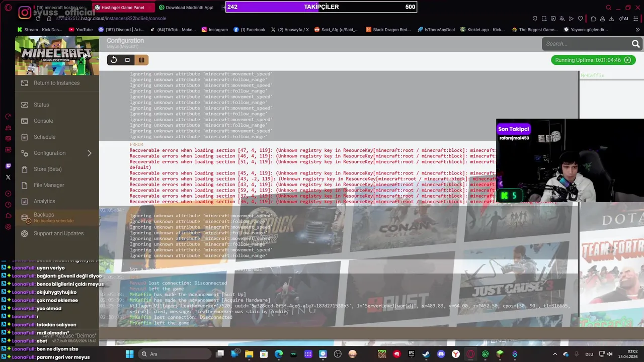Open the Opera sidebar settings gear icon
Viewport: 644px width, 362px height.
point(8,227)
